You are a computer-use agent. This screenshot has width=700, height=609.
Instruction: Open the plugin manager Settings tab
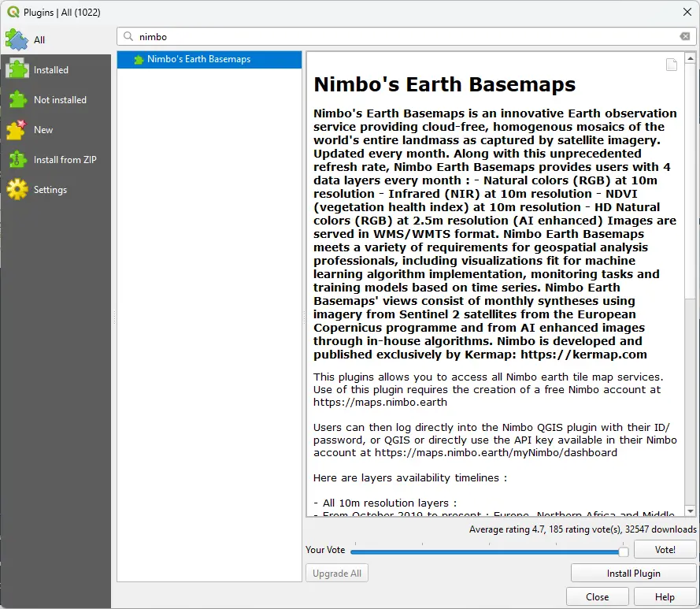pyautogui.click(x=56, y=189)
